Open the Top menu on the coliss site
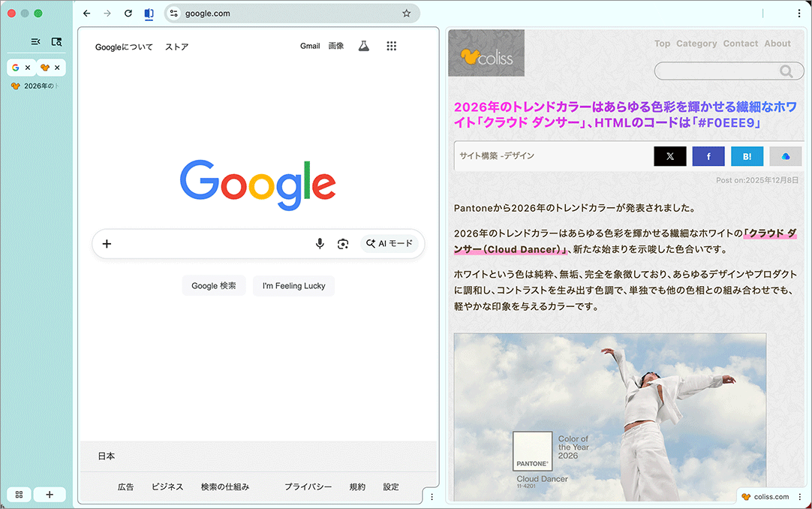The width and height of the screenshot is (812, 509). click(662, 43)
